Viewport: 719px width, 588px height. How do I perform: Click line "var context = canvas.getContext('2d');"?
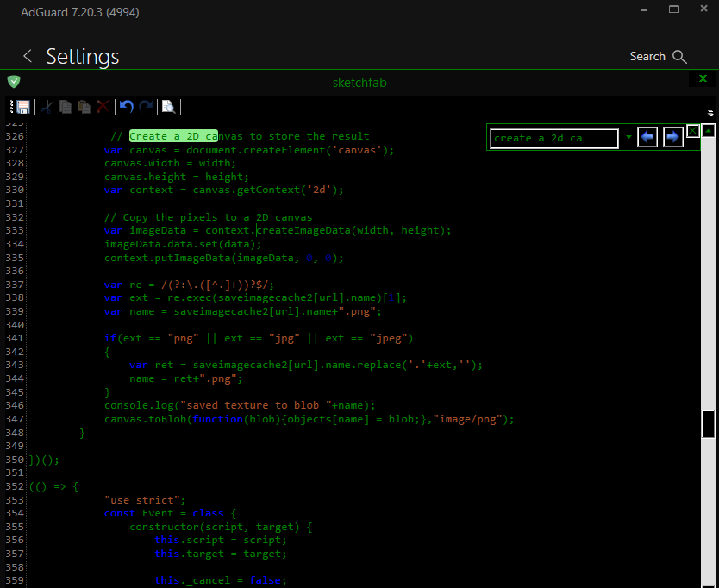click(224, 190)
